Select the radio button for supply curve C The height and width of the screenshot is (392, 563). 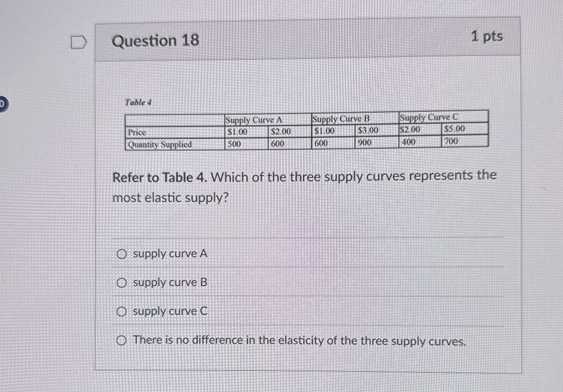122,311
